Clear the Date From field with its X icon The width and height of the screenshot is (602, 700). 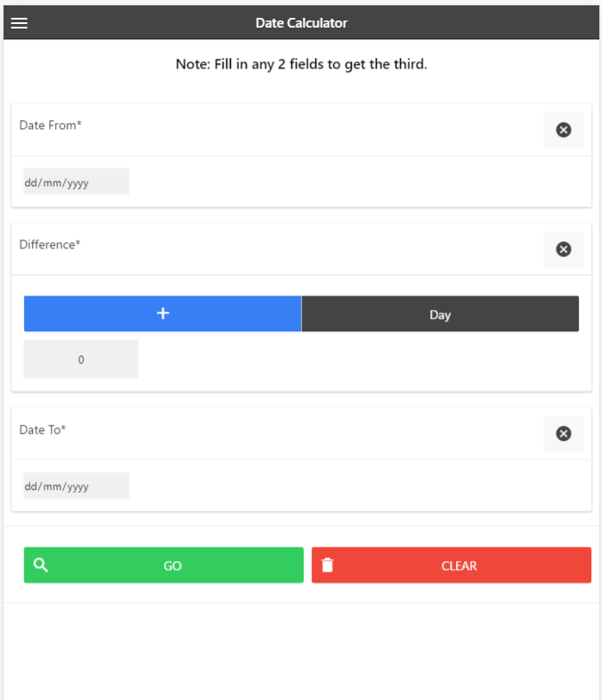563,130
